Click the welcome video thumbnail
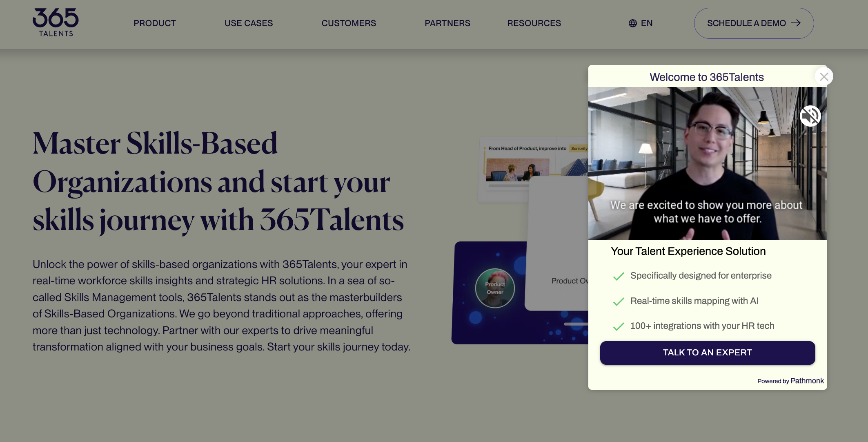868x442 pixels. [706, 163]
